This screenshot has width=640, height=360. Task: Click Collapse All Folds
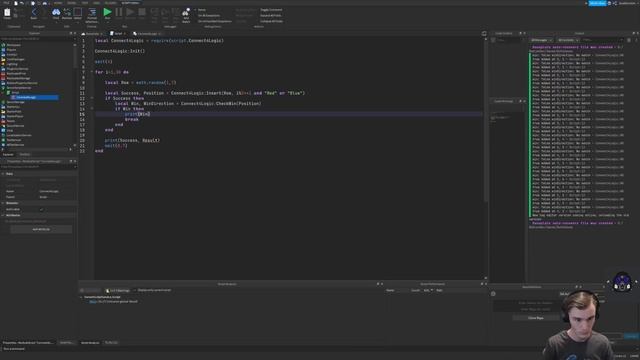tap(271, 21)
